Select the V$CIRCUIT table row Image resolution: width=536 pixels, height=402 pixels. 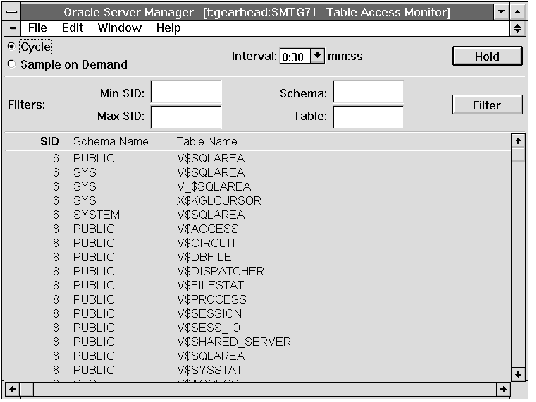click(258, 243)
